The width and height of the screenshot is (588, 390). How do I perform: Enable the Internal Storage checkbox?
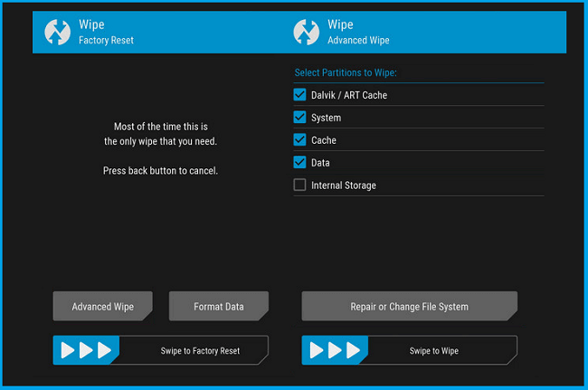299,185
